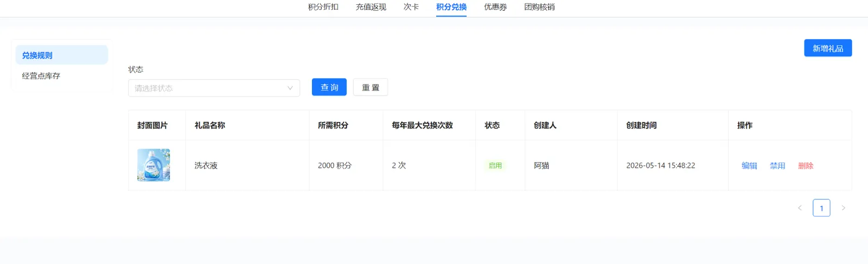Image resolution: width=868 pixels, height=264 pixels.
Task: Go to the next page arrow
Action: click(x=843, y=208)
